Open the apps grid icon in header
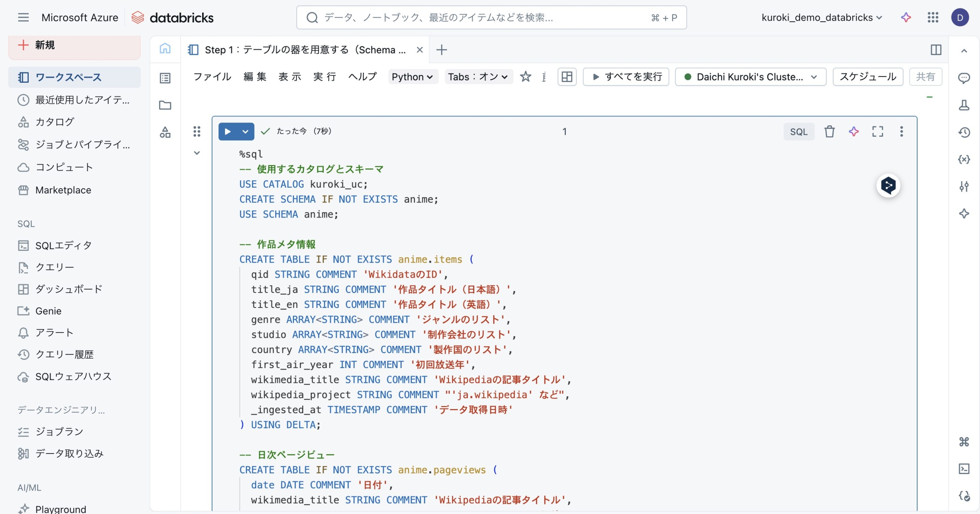The image size is (980, 514). [x=933, y=17]
